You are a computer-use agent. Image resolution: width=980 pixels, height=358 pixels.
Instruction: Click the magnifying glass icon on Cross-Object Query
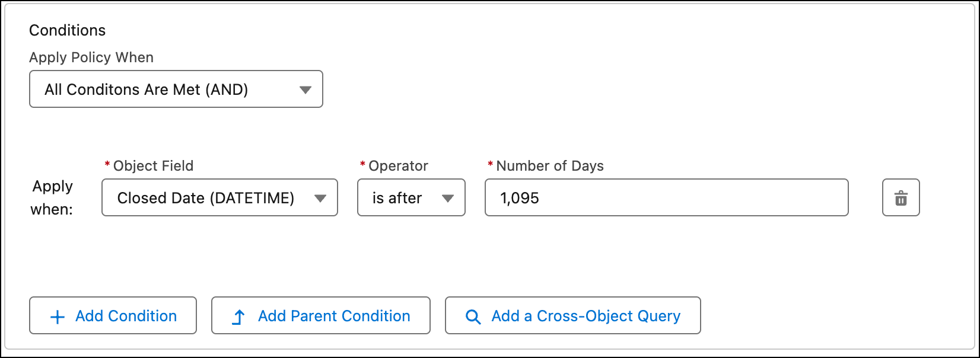473,316
